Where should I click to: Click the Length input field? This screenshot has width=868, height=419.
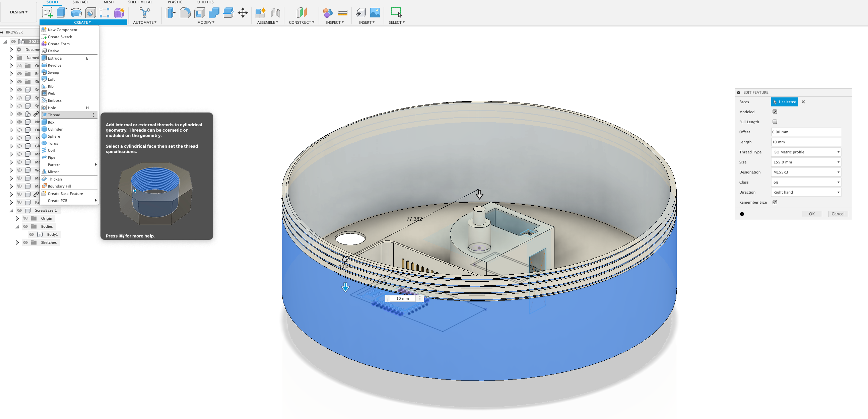pyautogui.click(x=806, y=142)
